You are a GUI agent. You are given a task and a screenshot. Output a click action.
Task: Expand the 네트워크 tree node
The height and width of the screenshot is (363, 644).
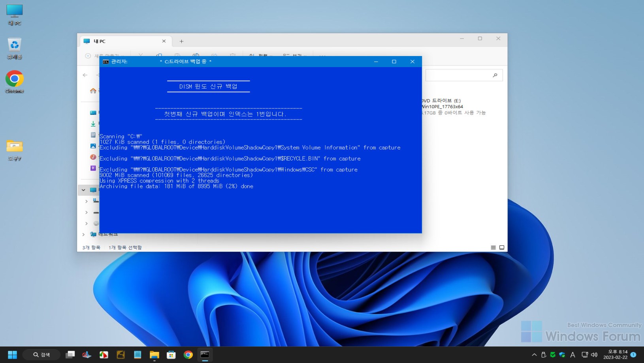[83, 234]
